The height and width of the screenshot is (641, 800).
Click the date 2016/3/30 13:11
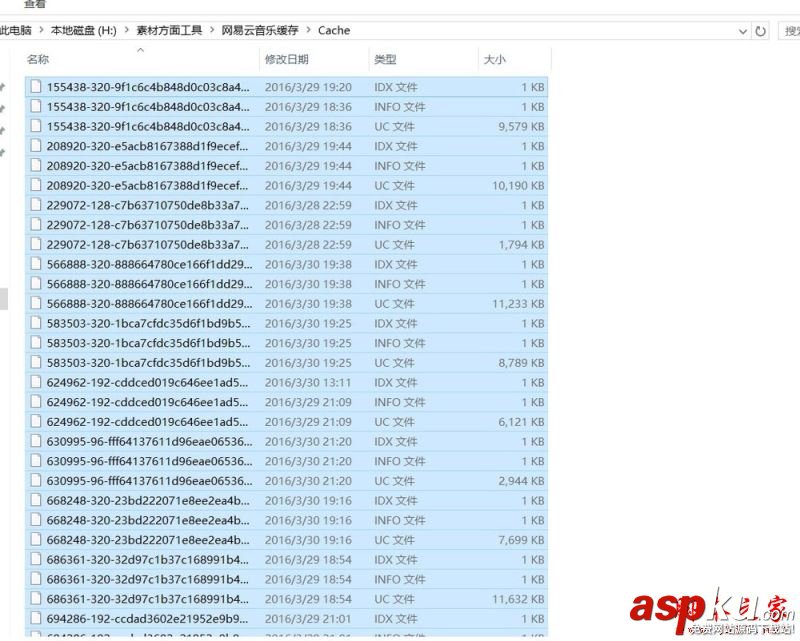(308, 383)
